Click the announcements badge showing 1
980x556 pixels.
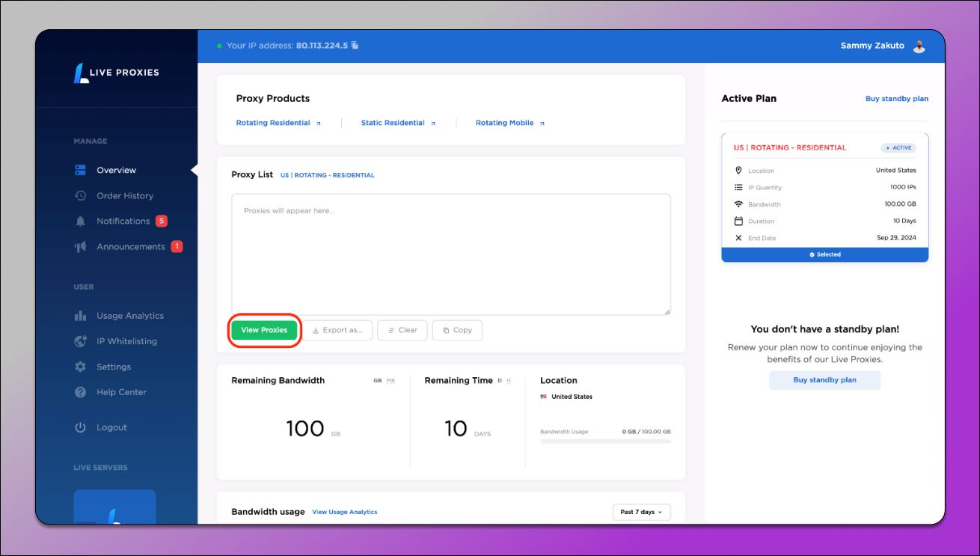(x=177, y=246)
